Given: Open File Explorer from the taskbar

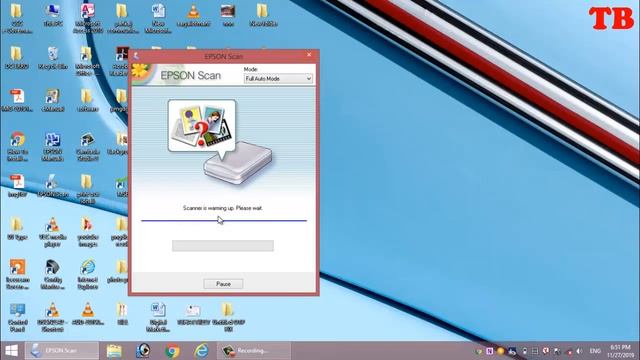Looking at the screenshot, I should pyautogui.click(x=114, y=351).
